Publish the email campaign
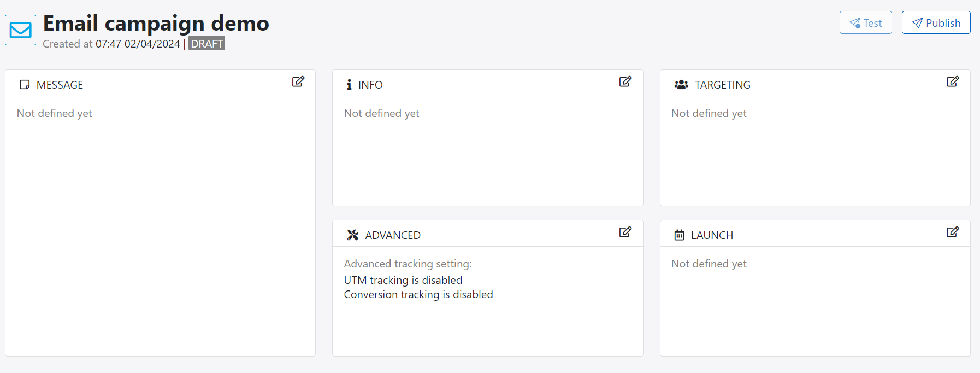This screenshot has height=373, width=980. coord(936,23)
